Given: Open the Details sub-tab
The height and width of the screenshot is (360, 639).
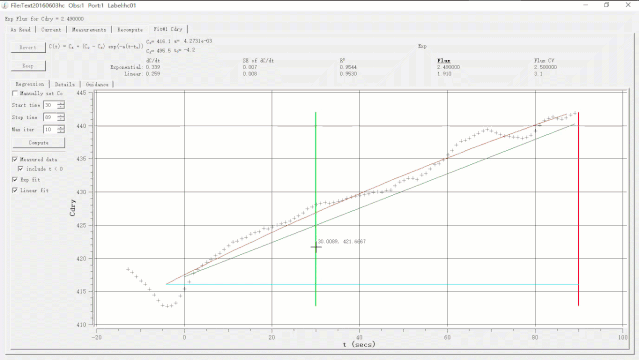Looking at the screenshot, I should pos(65,84).
